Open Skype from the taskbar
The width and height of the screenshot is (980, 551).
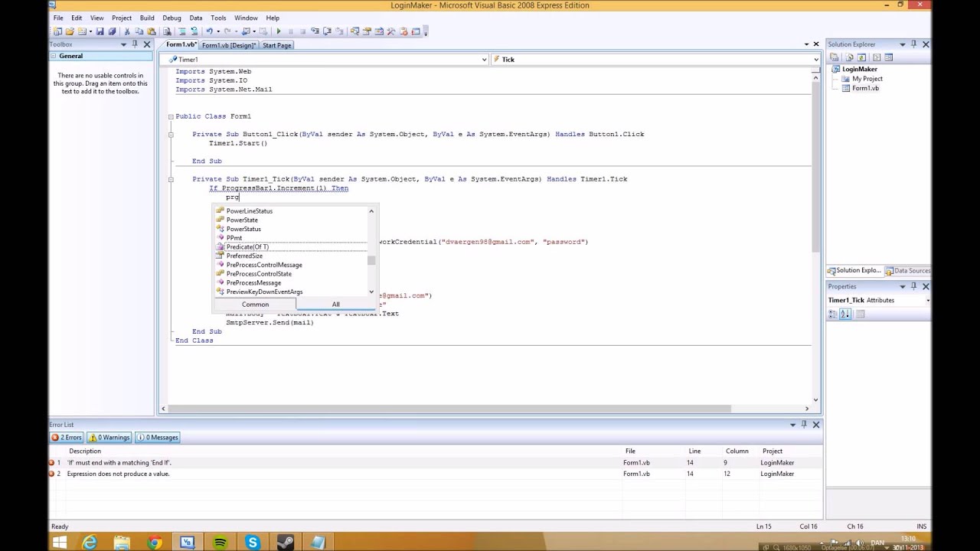click(252, 543)
